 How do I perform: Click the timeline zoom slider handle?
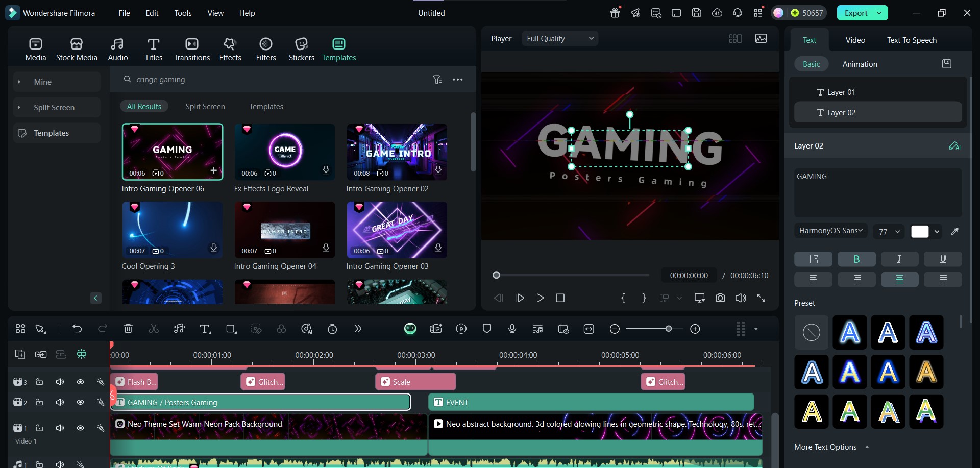point(668,329)
